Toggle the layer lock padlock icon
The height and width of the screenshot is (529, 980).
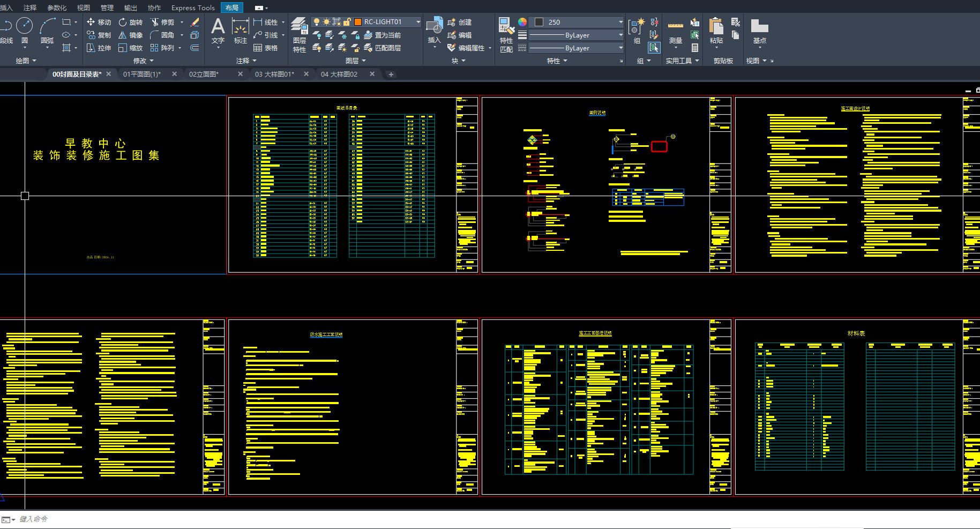pos(347,22)
